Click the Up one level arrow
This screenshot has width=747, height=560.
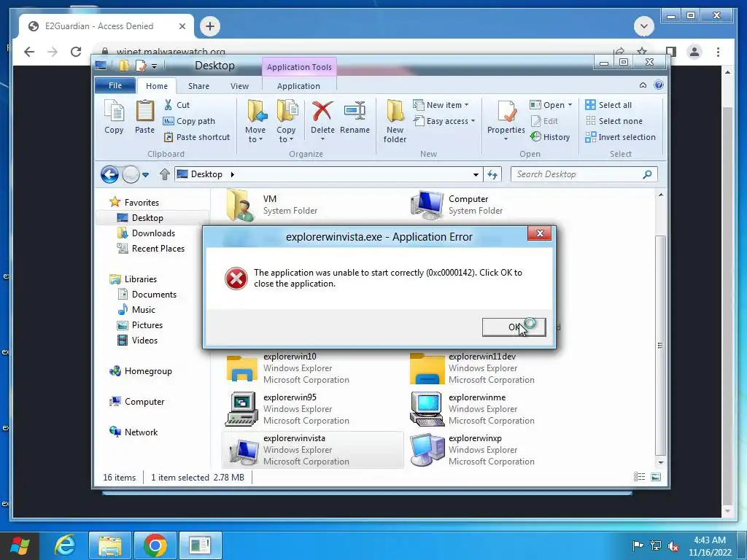[x=164, y=174]
